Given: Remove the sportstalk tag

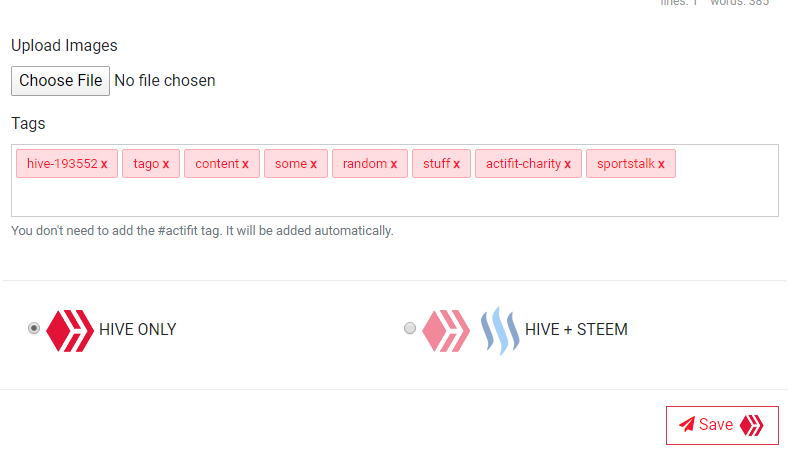Looking at the screenshot, I should pos(661,164).
